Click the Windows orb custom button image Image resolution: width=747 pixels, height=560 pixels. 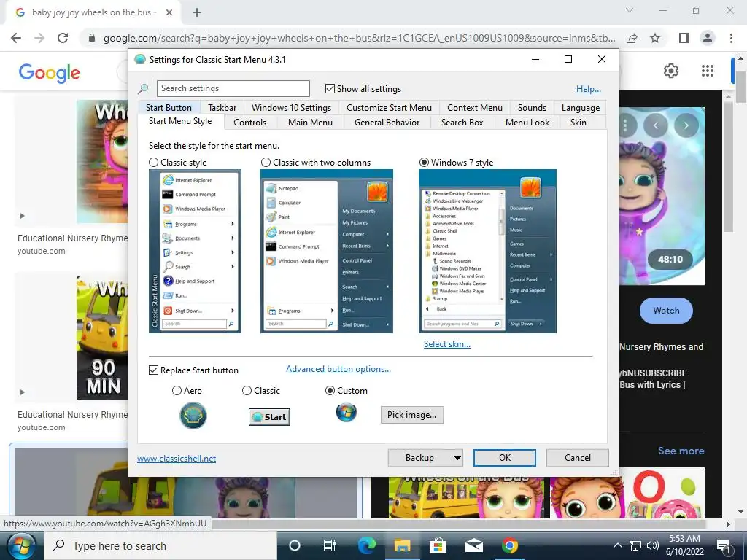pyautogui.click(x=347, y=413)
